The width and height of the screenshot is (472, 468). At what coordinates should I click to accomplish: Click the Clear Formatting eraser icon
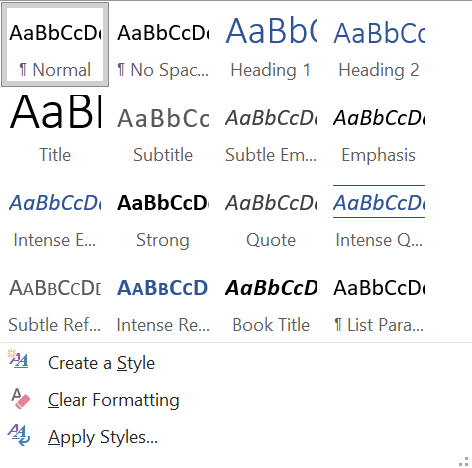[20, 398]
